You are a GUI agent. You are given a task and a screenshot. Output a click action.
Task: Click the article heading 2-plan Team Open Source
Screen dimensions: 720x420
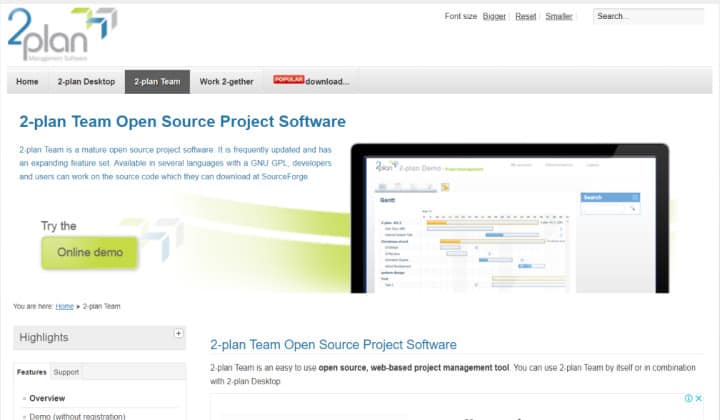click(333, 345)
